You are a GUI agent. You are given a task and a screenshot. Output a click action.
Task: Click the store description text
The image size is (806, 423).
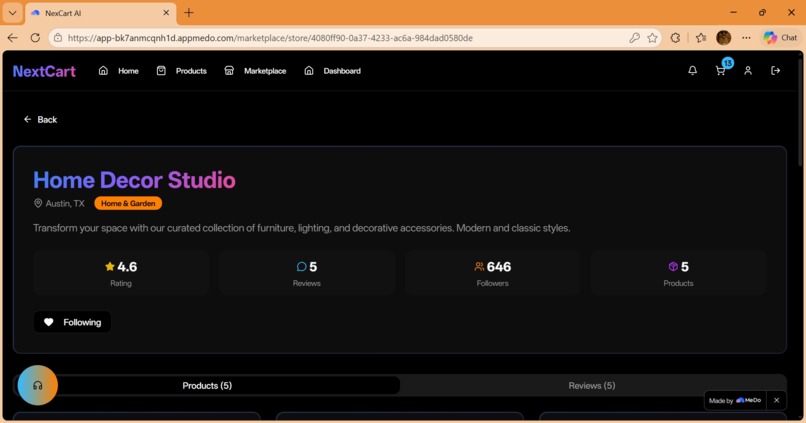click(302, 228)
